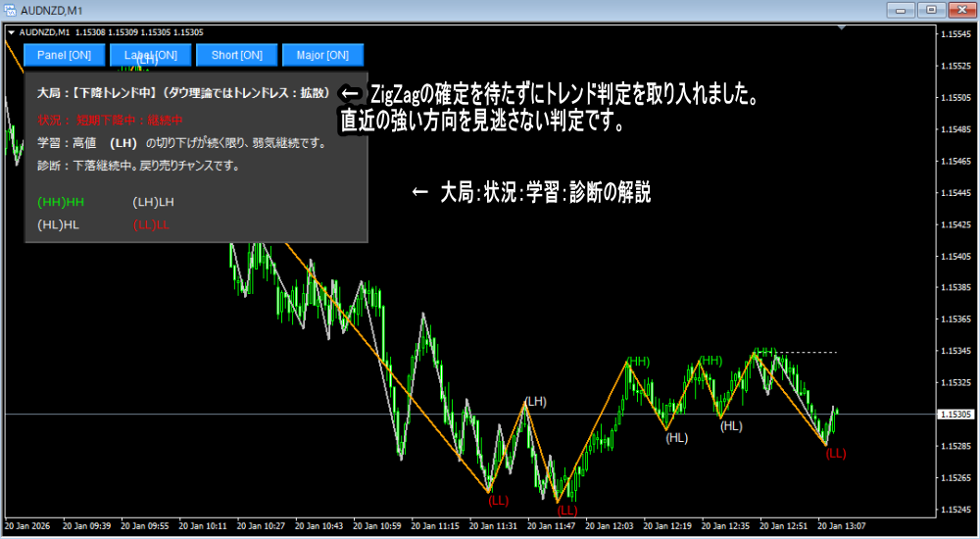
Task: Toggle the Label [ON] button
Action: [x=150, y=55]
